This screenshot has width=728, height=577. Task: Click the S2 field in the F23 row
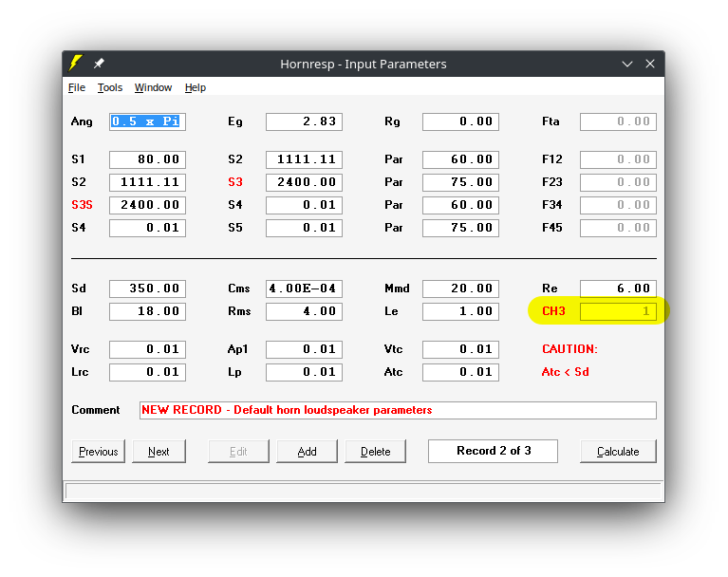tap(148, 182)
